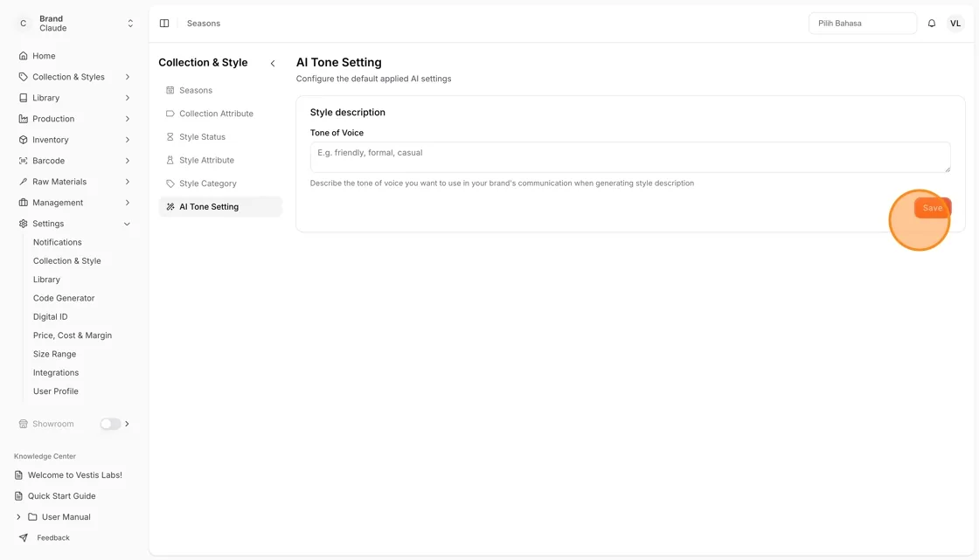Image resolution: width=979 pixels, height=560 pixels.
Task: Click the Tone of Voice text field
Action: click(x=630, y=156)
